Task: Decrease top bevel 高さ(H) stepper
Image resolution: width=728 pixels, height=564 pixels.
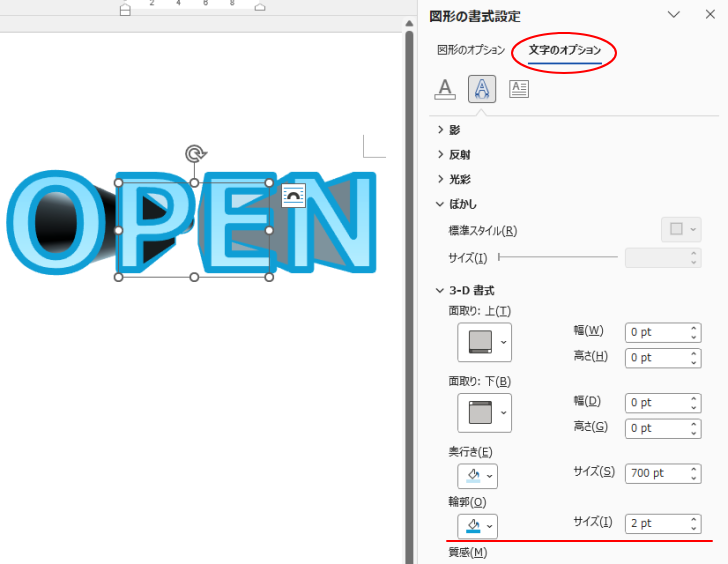Action: click(694, 363)
